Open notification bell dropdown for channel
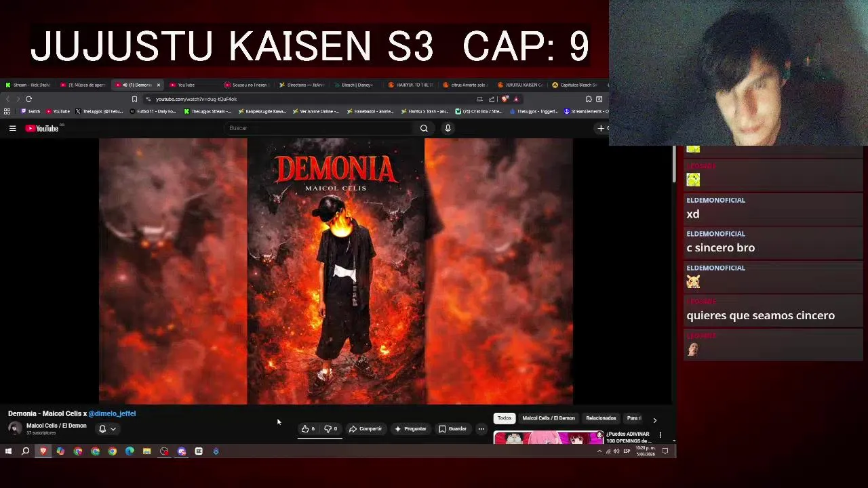Image resolution: width=868 pixels, height=488 pixels. tap(107, 429)
